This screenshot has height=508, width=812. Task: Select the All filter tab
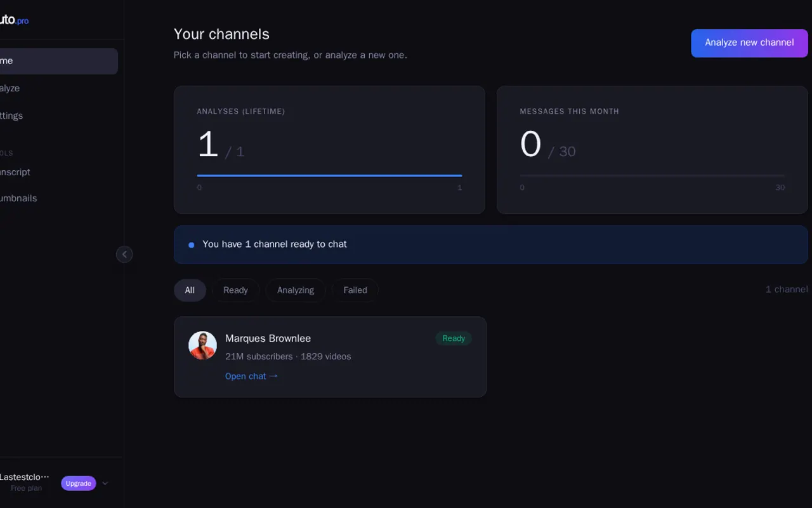pos(190,290)
